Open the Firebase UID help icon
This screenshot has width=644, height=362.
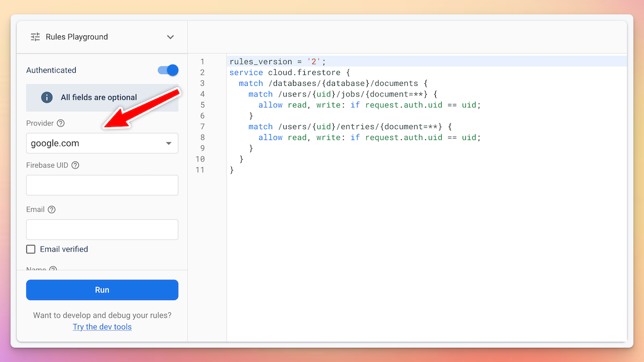[75, 165]
